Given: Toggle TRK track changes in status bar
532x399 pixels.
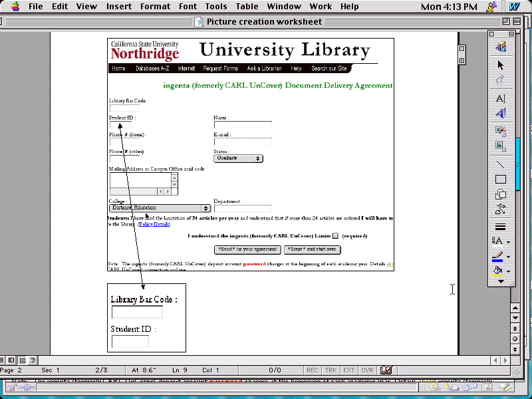Looking at the screenshot, I should [331, 370].
